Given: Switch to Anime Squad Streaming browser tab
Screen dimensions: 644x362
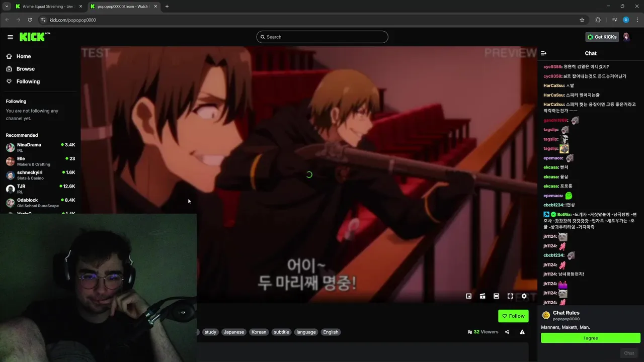Looking at the screenshot, I should (48, 7).
